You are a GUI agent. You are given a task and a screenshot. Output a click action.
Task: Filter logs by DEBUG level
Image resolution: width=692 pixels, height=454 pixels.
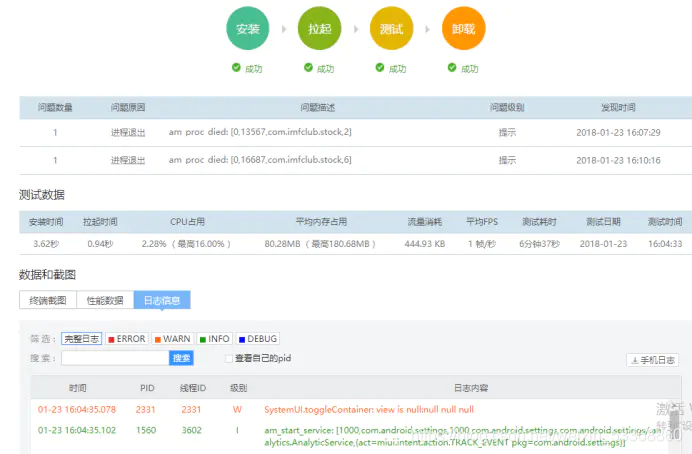point(258,338)
